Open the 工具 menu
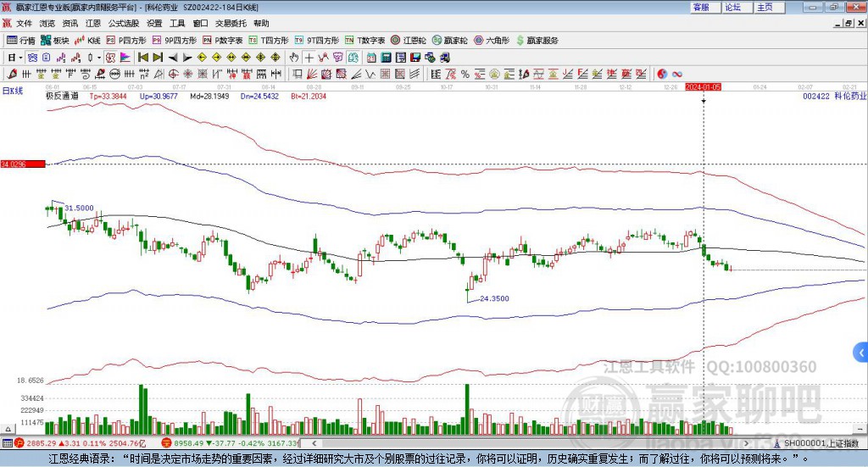Viewport: 868px width, 467px height. click(177, 23)
